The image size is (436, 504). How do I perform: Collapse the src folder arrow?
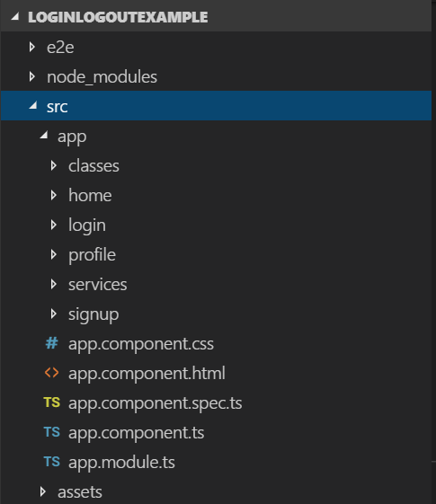click(x=33, y=105)
